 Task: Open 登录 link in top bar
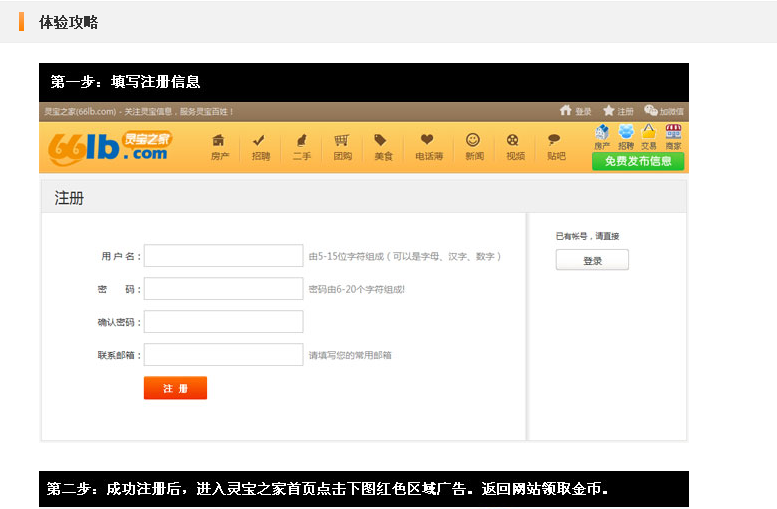(x=576, y=111)
